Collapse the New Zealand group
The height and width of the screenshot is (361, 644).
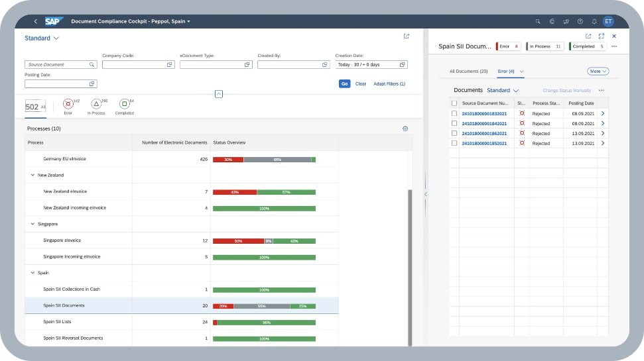[33, 175]
